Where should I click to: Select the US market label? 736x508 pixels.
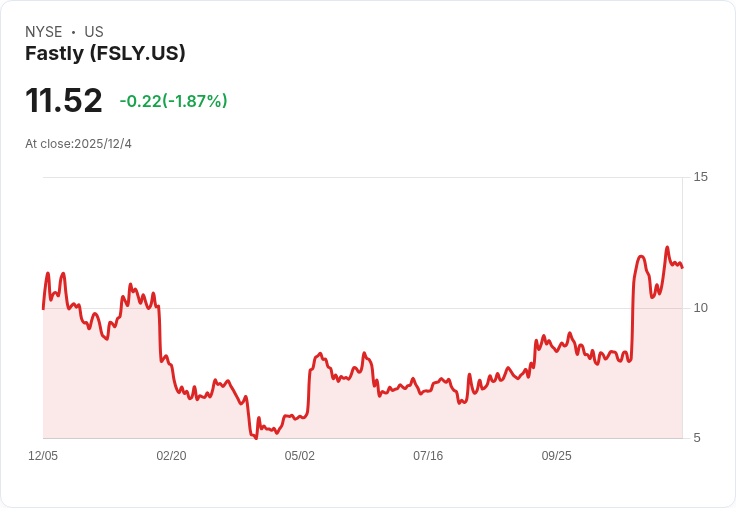(94, 32)
